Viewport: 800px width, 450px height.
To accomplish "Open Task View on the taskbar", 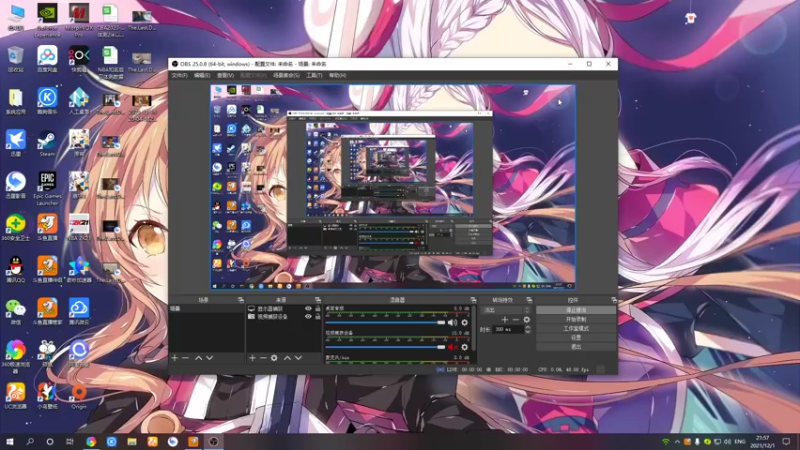I will pos(69,441).
